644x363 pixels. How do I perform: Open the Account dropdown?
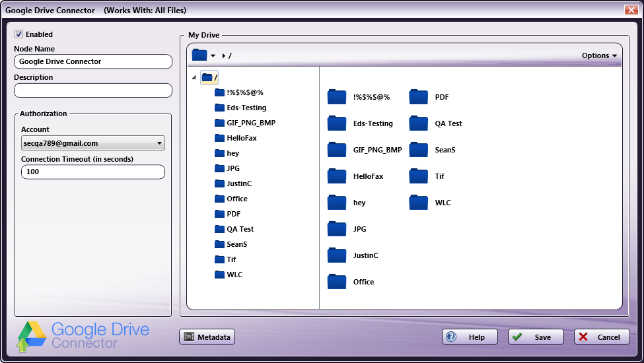[93, 143]
